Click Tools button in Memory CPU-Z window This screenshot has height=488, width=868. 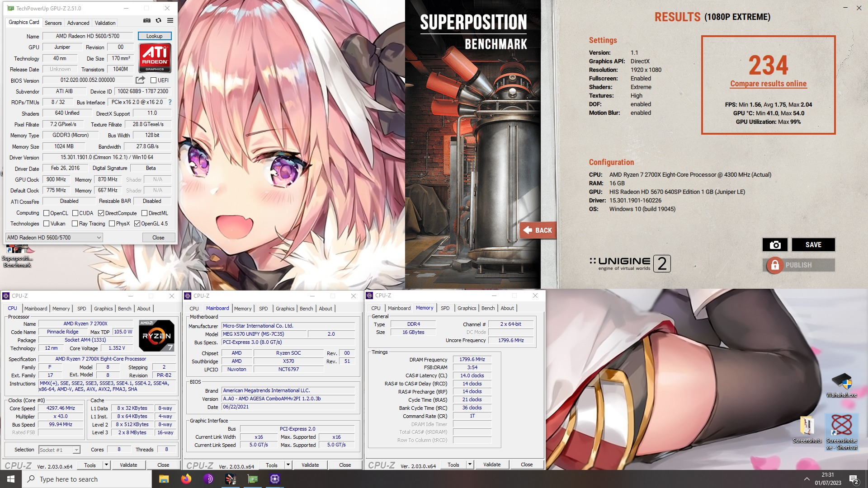(453, 465)
